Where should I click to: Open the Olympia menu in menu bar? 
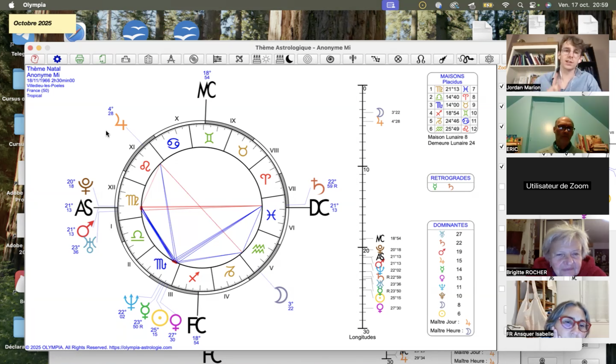pyautogui.click(x=34, y=5)
